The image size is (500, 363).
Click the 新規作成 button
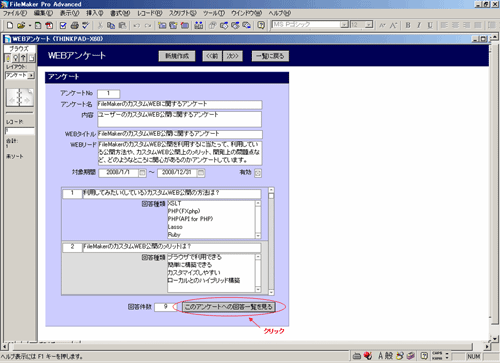(x=177, y=56)
